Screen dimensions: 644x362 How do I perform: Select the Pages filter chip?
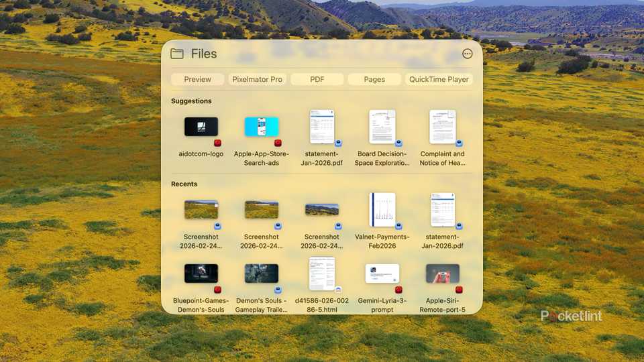pyautogui.click(x=374, y=79)
